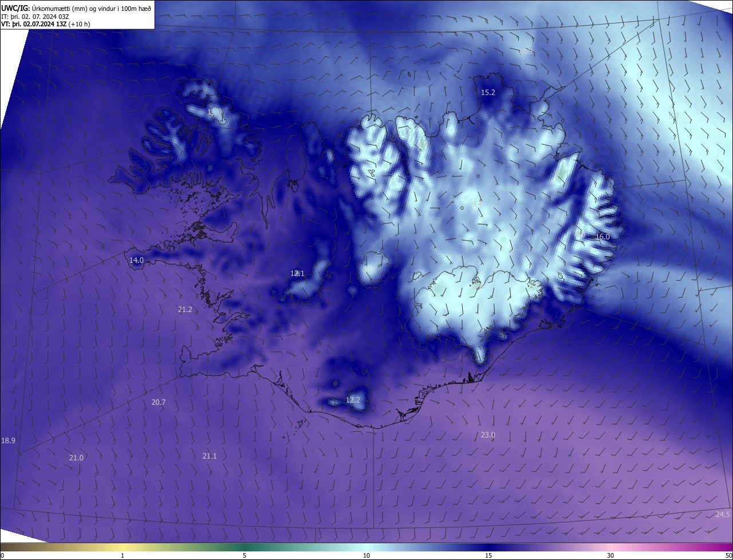The image size is (733, 560).
Task: Click the 24.5 value in the bottom-right corner
Action: 723,514
